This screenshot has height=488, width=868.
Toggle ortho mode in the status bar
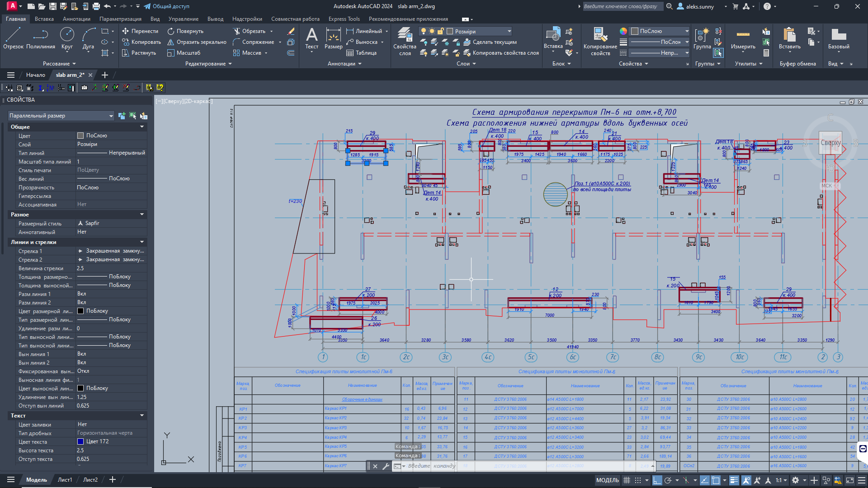click(x=657, y=480)
